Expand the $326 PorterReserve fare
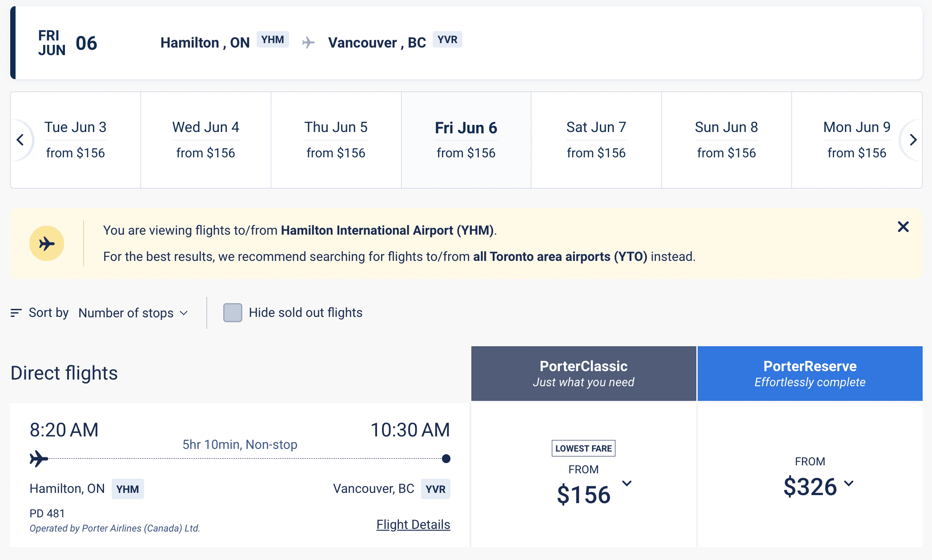The width and height of the screenshot is (932, 560). pyautogui.click(x=848, y=484)
